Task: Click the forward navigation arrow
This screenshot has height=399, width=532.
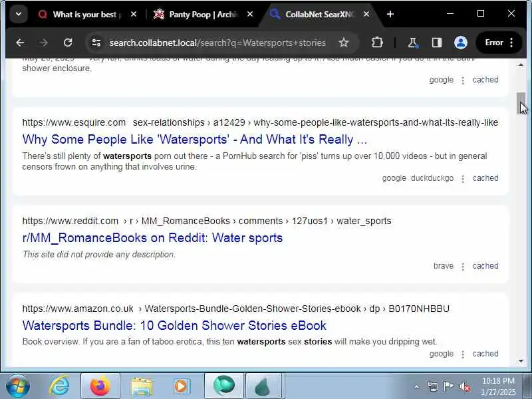Action: pos(43,43)
